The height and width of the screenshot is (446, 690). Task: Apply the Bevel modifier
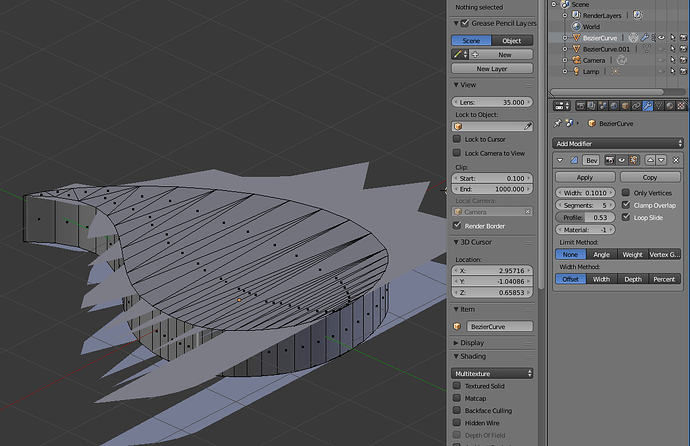pos(585,177)
